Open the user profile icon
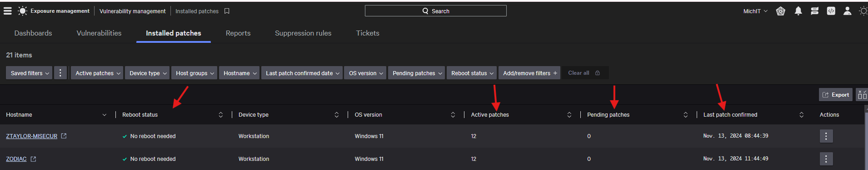The image size is (868, 170). [847, 11]
